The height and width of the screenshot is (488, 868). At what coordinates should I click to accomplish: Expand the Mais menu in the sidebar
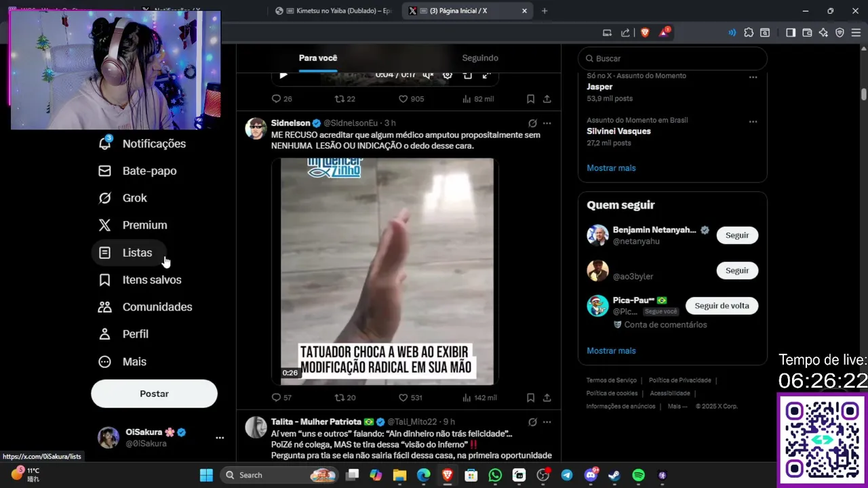point(123,362)
